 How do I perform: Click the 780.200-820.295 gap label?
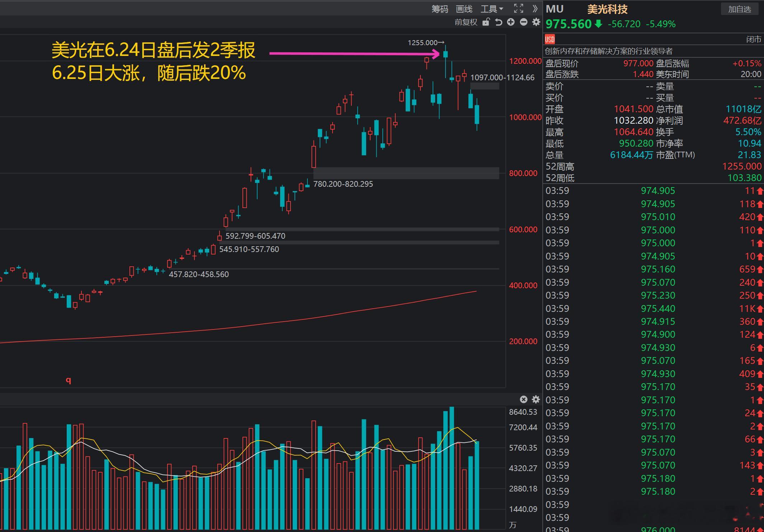(343, 184)
